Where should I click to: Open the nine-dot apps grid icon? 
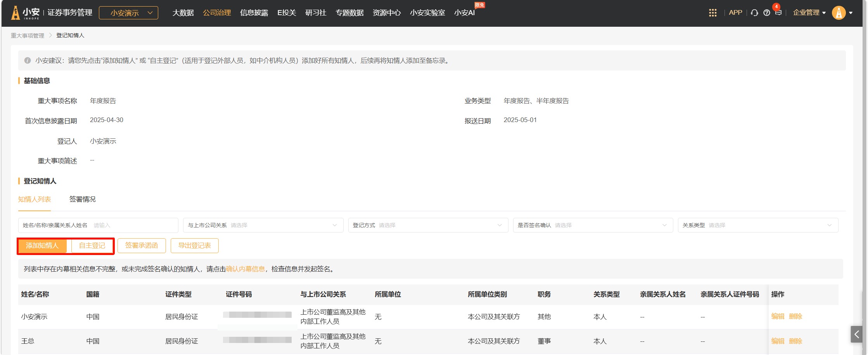pos(712,13)
